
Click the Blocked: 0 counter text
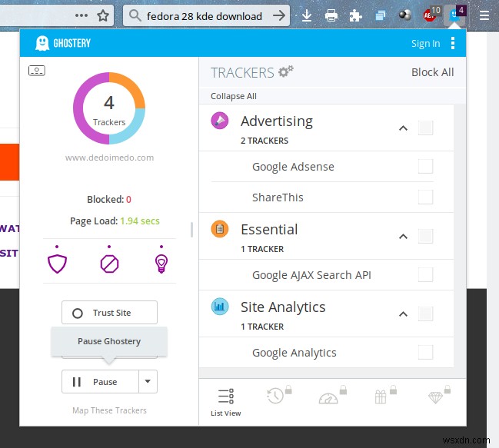click(109, 199)
